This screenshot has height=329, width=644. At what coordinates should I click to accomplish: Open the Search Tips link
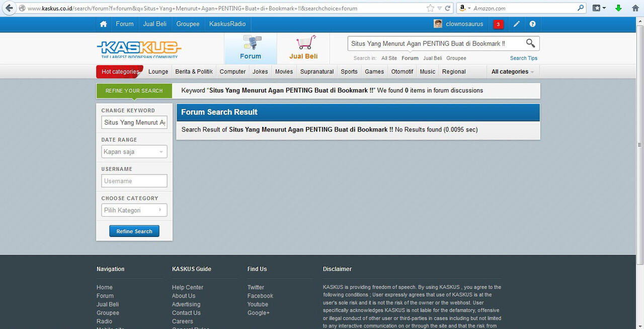(x=523, y=58)
